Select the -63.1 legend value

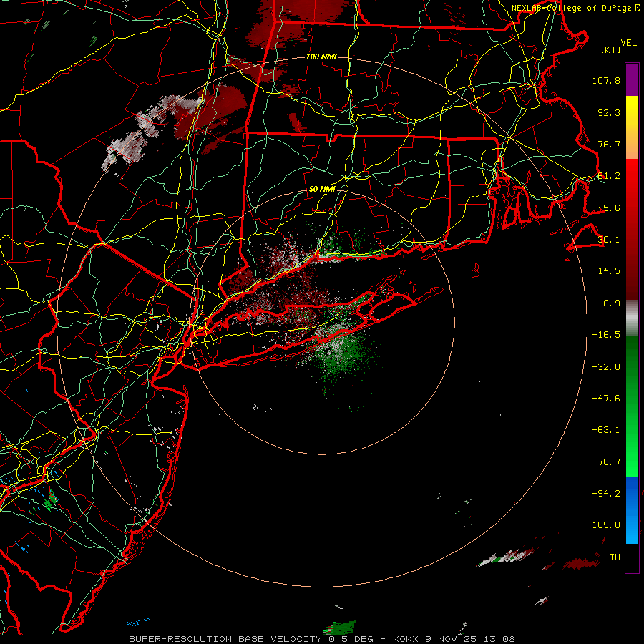tap(606, 430)
